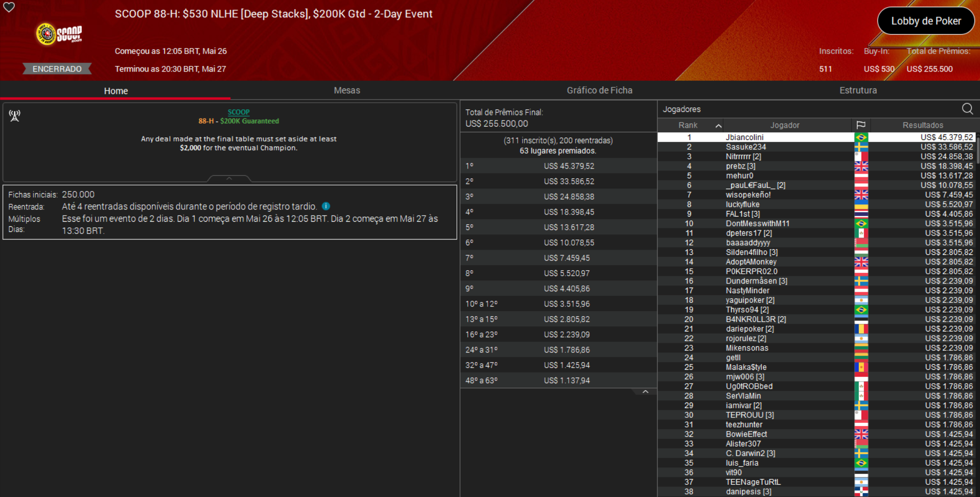Select player row Jbiancolini
This screenshot has height=497, width=980.
[816, 137]
